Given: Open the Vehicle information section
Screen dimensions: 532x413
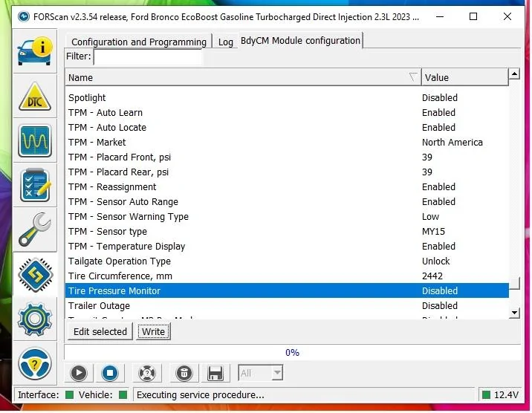Looking at the screenshot, I should click(35, 51).
